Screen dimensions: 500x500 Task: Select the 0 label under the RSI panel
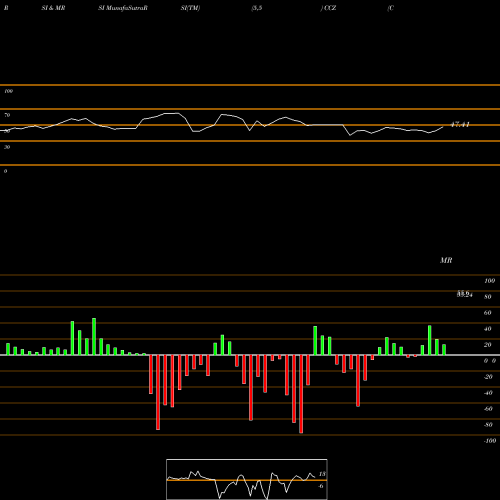5,171
